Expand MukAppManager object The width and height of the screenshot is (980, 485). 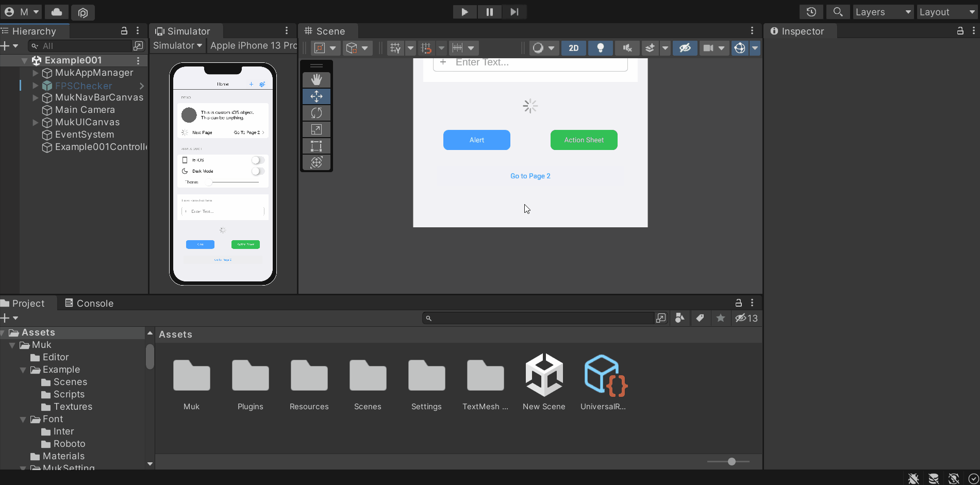coord(36,73)
